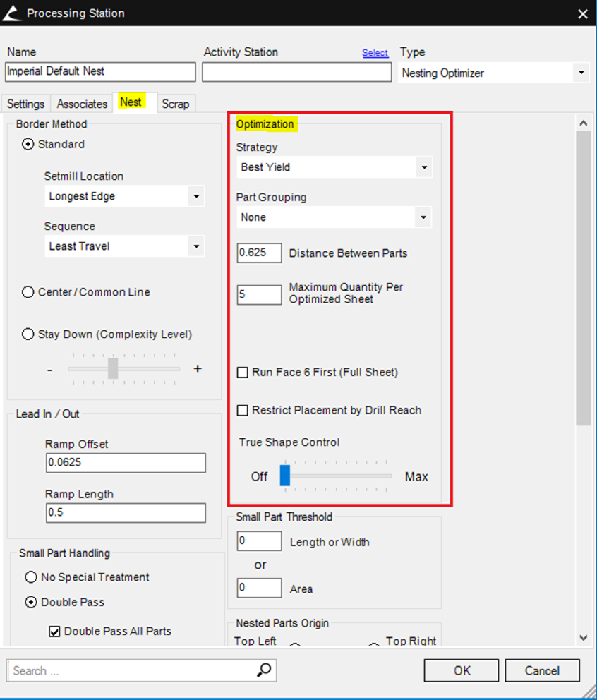Click the True Shape Control slider handle
This screenshot has width=597, height=700.
click(285, 476)
